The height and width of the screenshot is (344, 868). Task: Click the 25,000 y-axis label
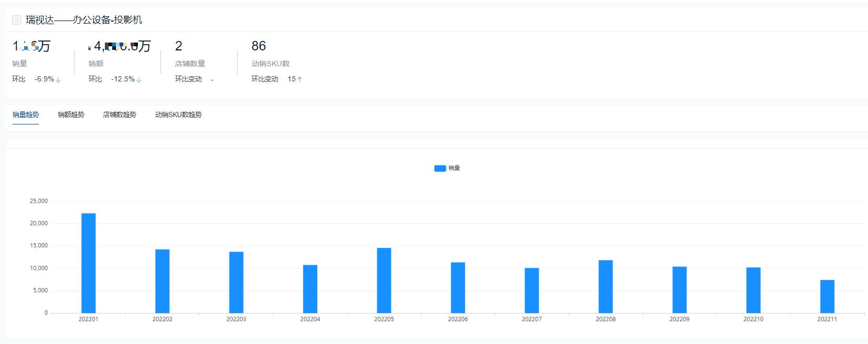(x=39, y=201)
